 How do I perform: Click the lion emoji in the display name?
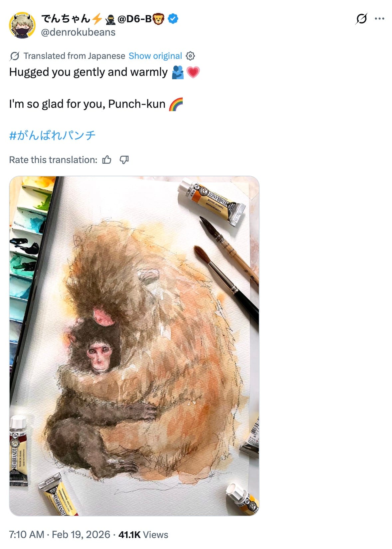(159, 19)
